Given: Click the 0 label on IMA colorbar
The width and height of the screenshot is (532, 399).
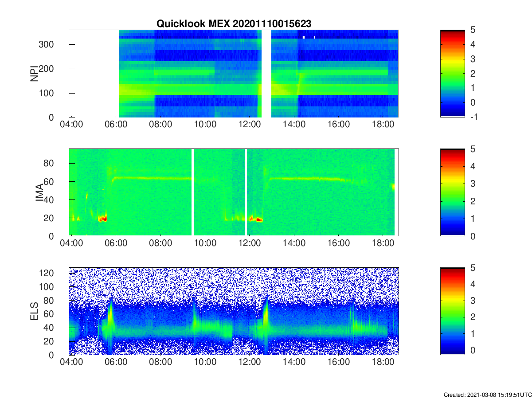Looking at the screenshot, I should [472, 236].
